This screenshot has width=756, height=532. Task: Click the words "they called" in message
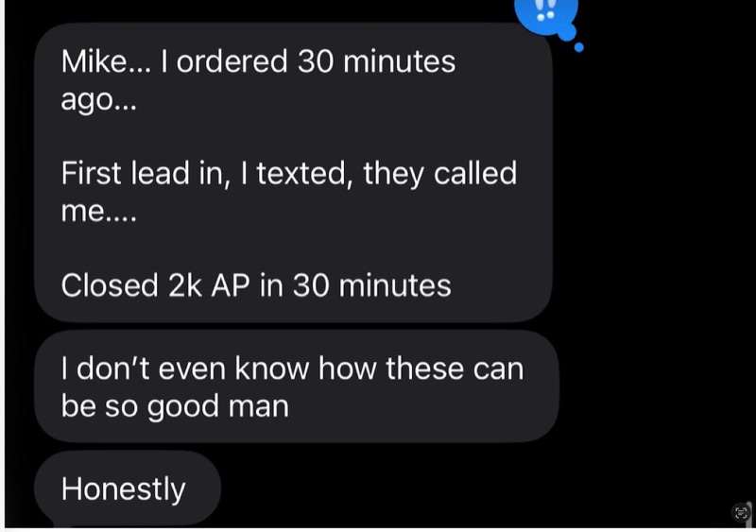(x=439, y=174)
